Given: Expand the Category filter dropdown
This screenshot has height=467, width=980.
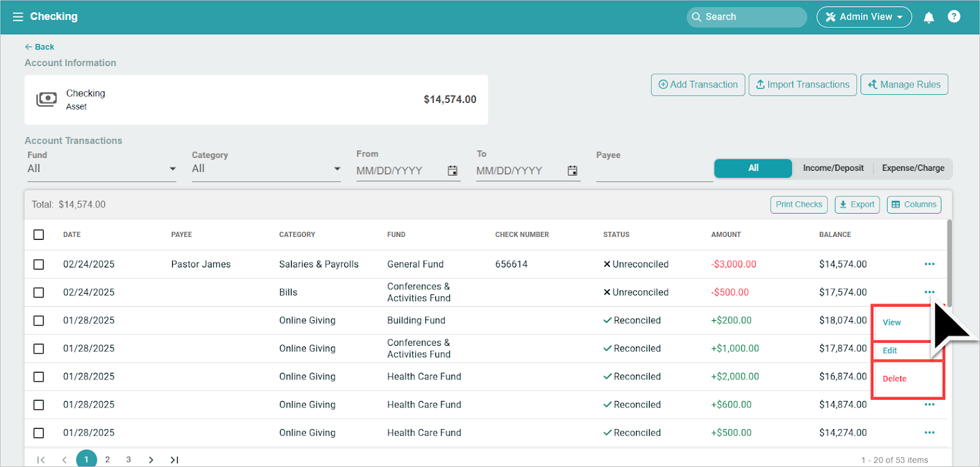Looking at the screenshot, I should [337, 169].
